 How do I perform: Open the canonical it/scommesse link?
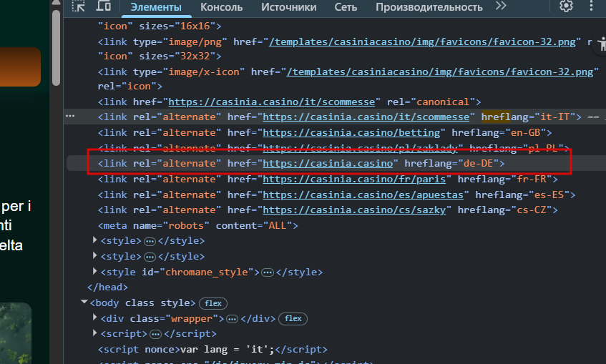tap(272, 102)
